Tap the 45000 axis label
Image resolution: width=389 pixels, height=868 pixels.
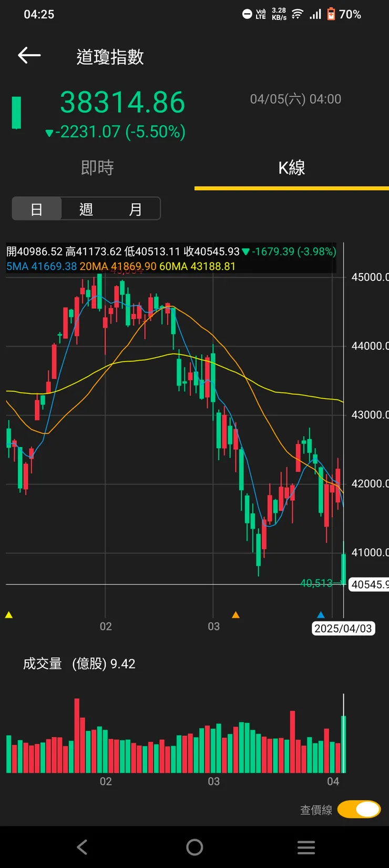pyautogui.click(x=370, y=277)
